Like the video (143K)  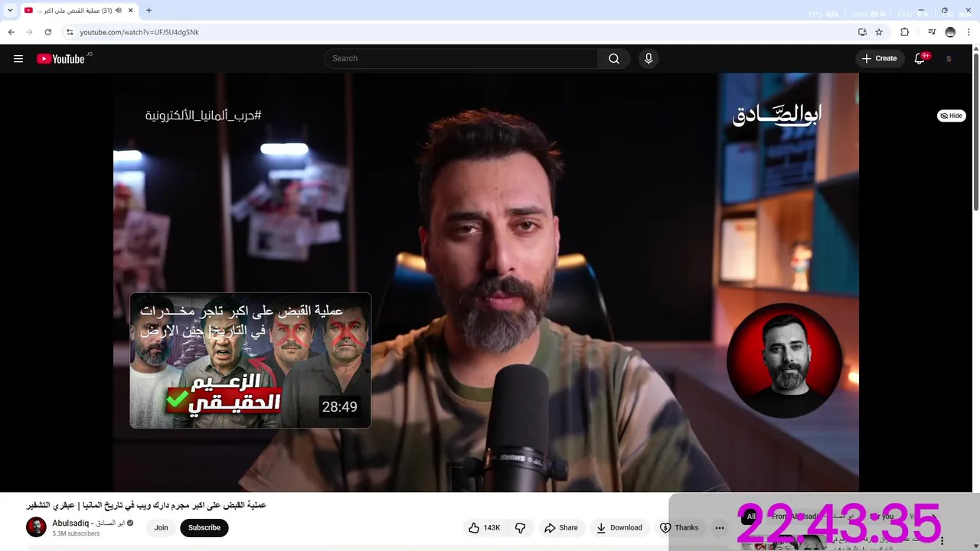(x=484, y=528)
